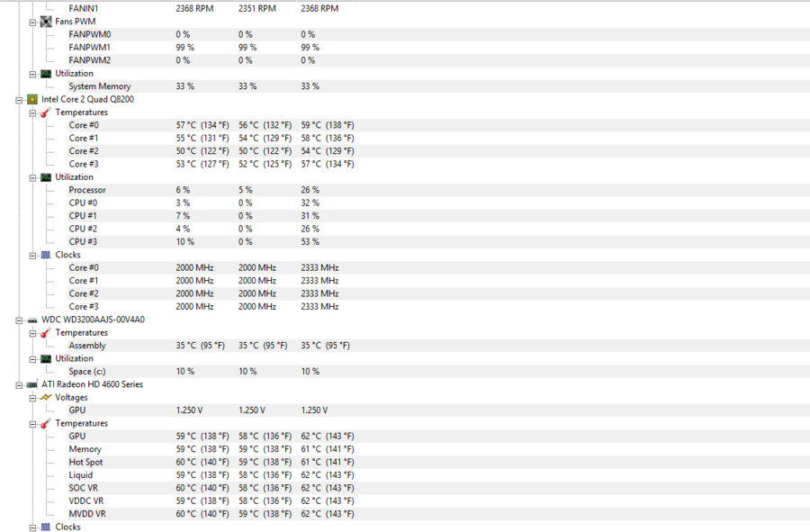Click the CPU Clocks waveform icon
The width and height of the screenshot is (810, 532).
46,255
